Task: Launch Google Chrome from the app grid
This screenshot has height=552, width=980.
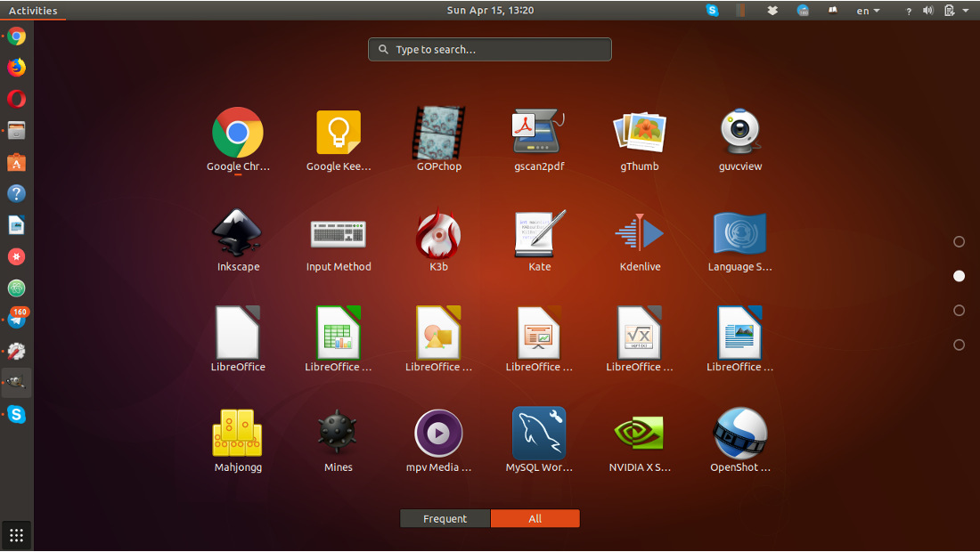Action: coord(238,133)
